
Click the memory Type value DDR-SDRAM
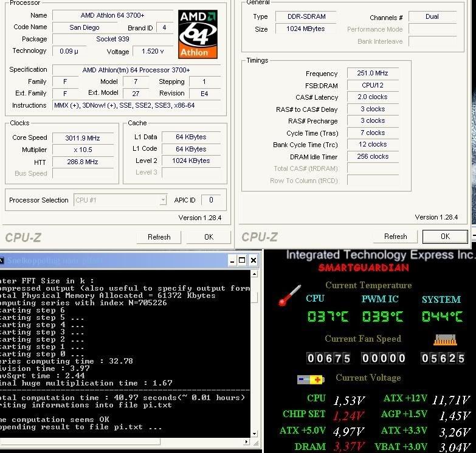(306, 16)
